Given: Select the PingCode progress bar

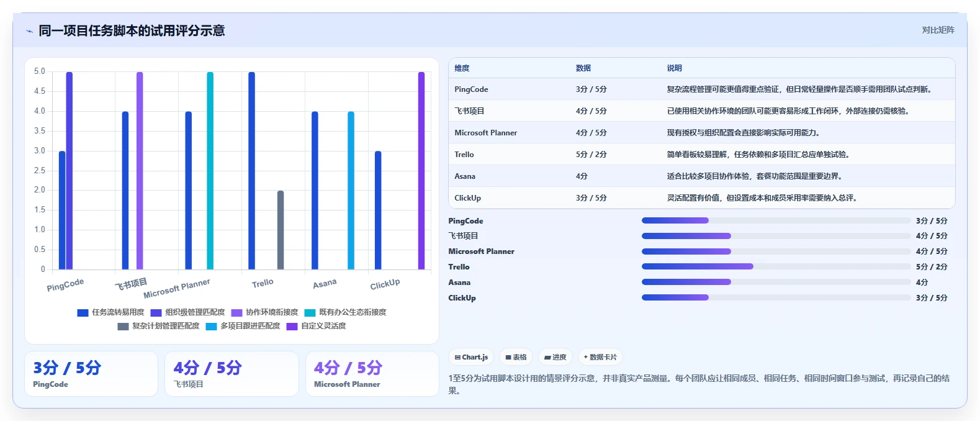Looking at the screenshot, I should [776, 220].
